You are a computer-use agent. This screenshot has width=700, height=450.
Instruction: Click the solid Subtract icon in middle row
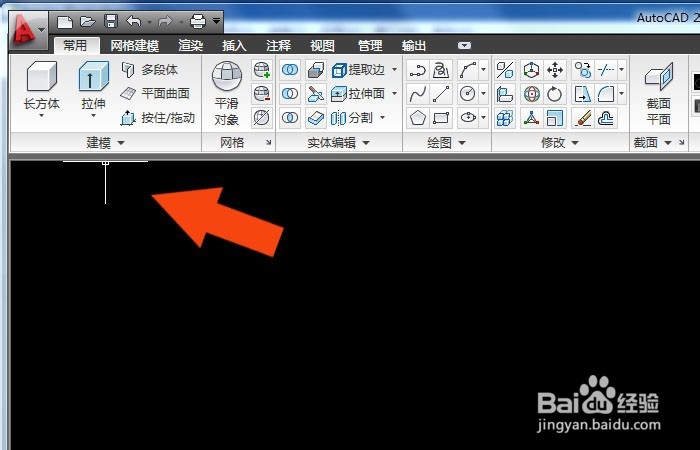(x=290, y=94)
